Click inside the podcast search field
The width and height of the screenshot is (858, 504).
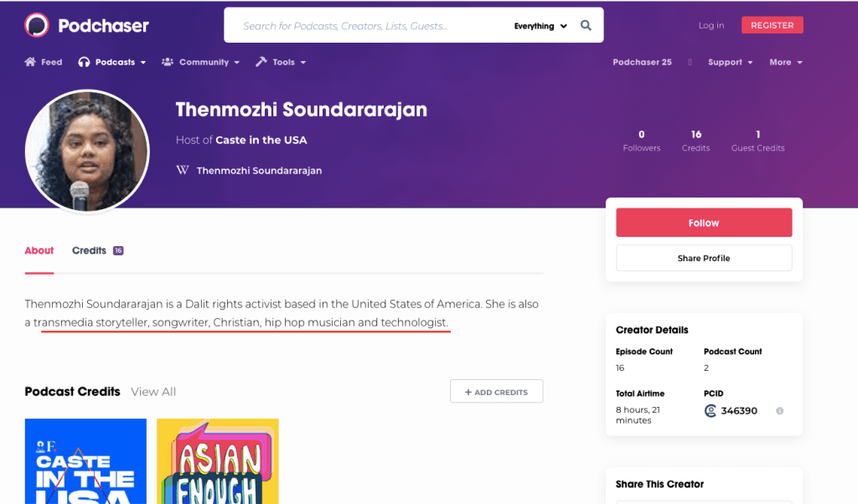(369, 26)
